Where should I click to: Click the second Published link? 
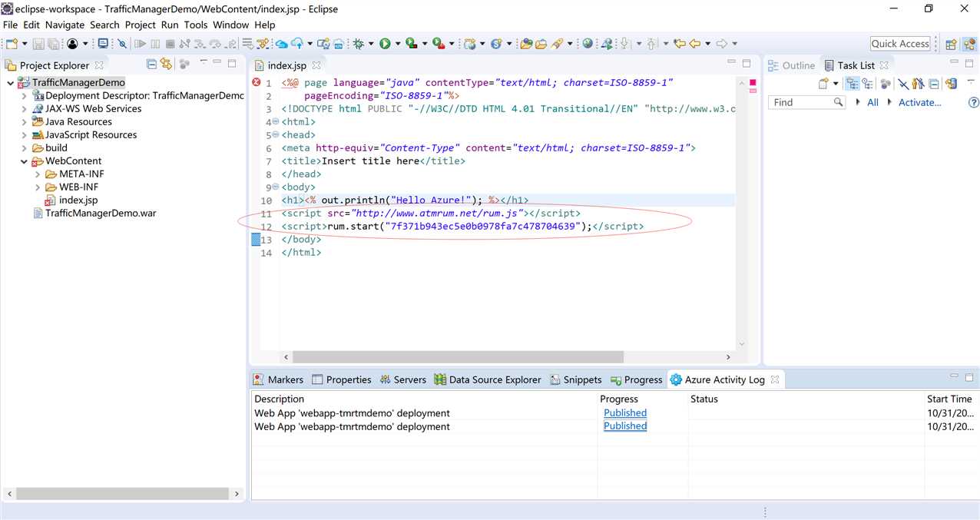tap(625, 426)
